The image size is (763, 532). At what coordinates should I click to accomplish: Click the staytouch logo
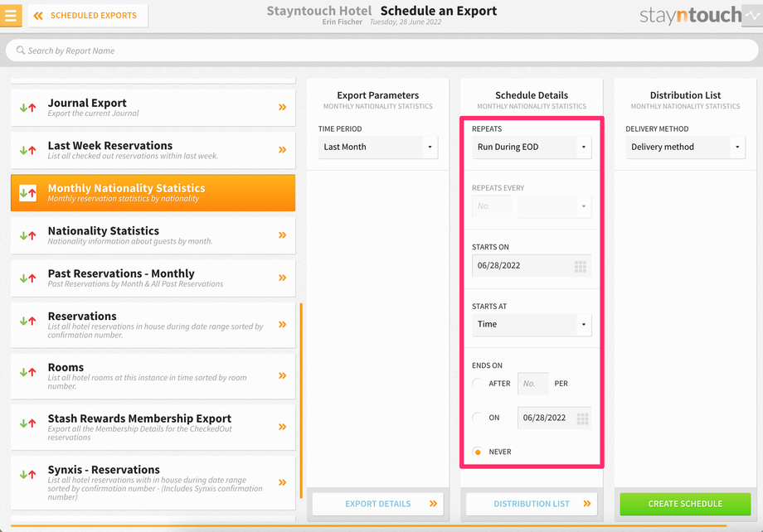690,16
